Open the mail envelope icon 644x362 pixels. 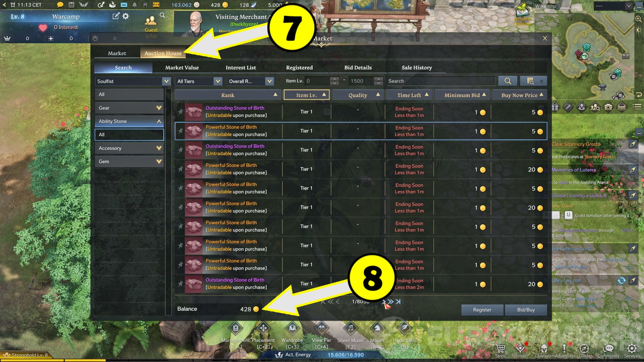(124, 5)
